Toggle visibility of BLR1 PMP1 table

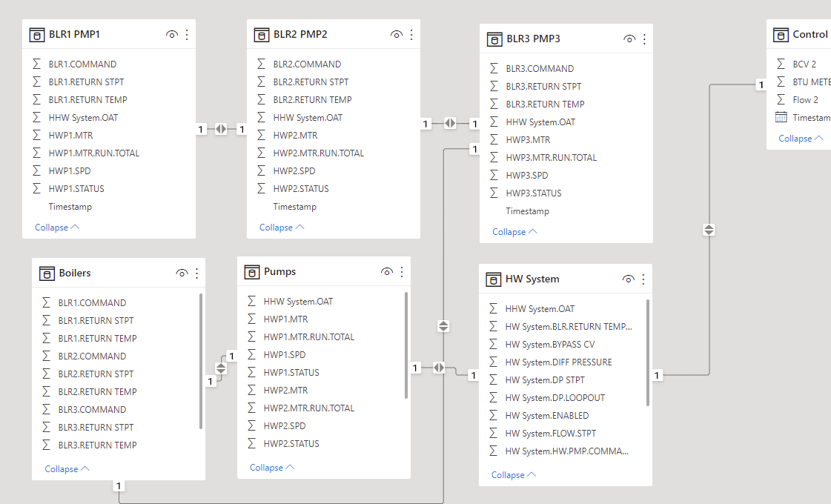172,35
